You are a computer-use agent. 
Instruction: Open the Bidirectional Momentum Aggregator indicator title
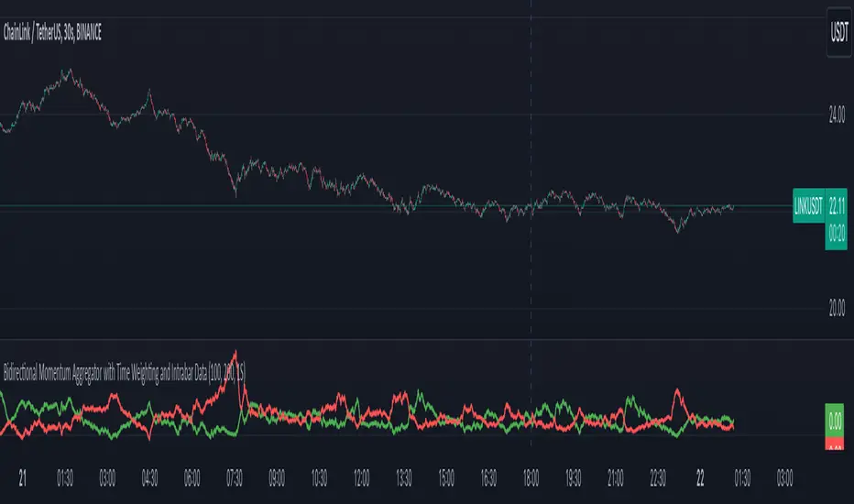pyautogui.click(x=125, y=373)
